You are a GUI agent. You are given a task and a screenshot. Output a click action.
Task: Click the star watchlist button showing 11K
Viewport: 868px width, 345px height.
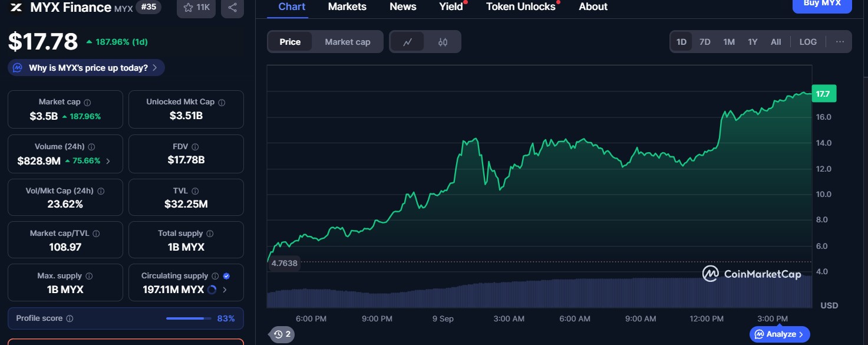pyautogui.click(x=196, y=8)
